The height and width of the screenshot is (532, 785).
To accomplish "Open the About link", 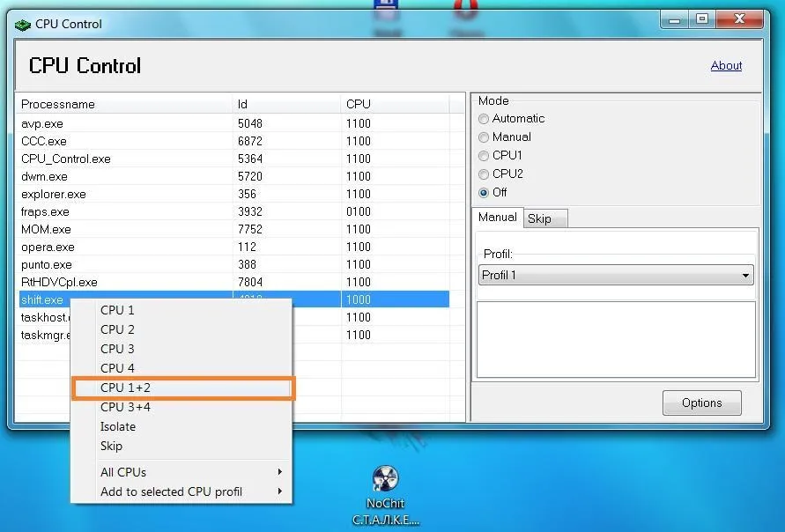I will pyautogui.click(x=726, y=65).
